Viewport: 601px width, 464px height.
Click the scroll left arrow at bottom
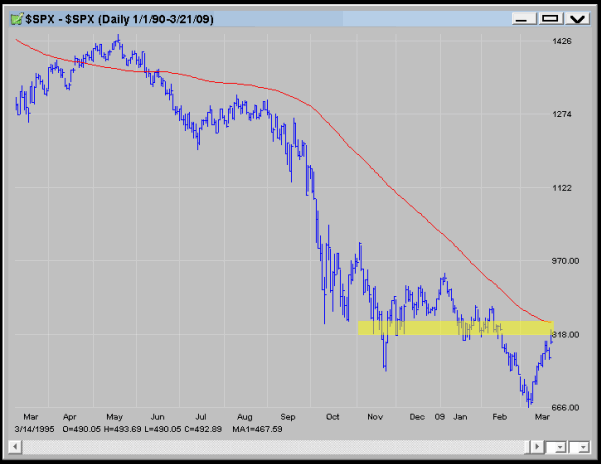pyautogui.click(x=15, y=447)
